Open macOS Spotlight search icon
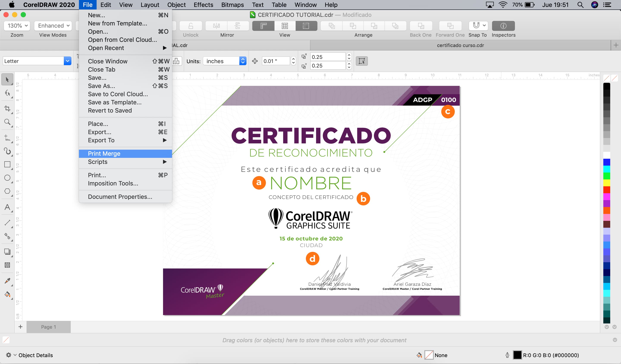The height and width of the screenshot is (364, 621). [580, 5]
